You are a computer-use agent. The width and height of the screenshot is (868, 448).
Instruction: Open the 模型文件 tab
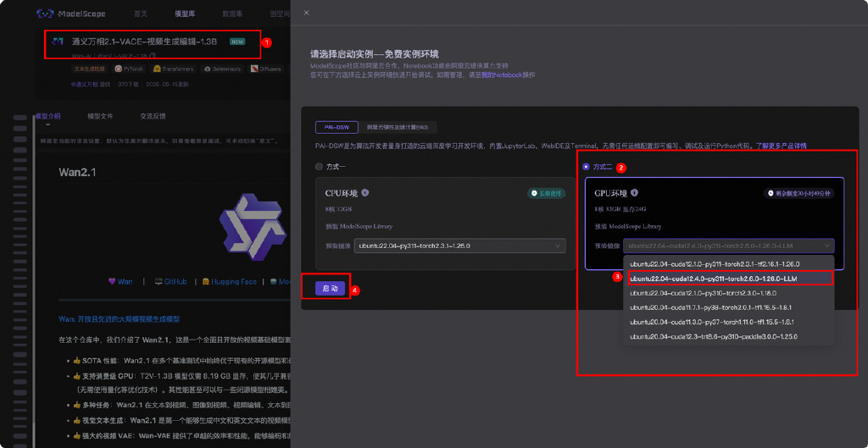click(x=100, y=116)
